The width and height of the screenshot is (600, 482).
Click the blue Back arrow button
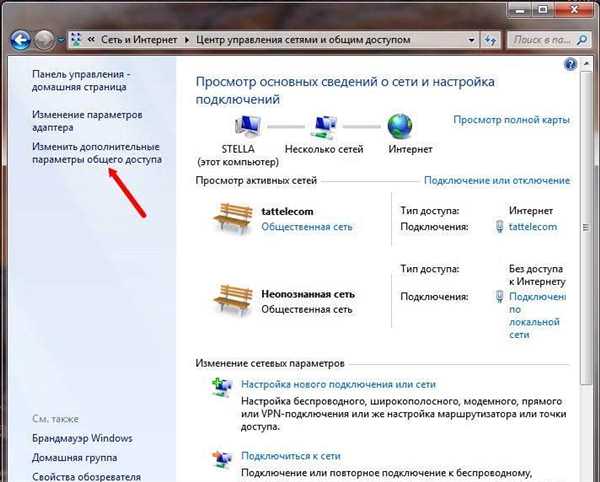[20, 40]
